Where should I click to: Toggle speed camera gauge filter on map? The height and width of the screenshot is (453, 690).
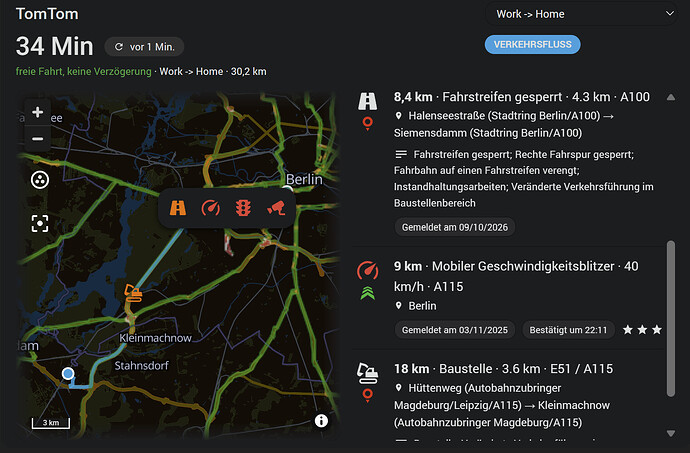[x=210, y=208]
